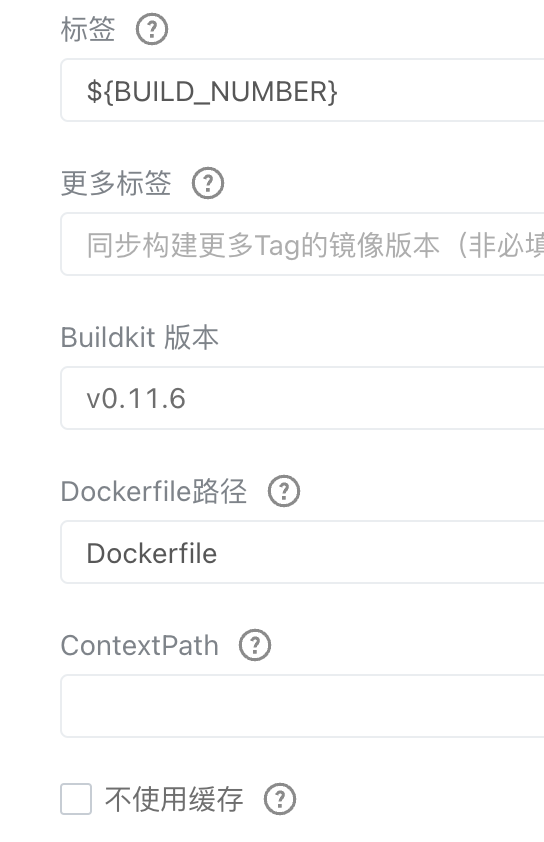Screen dimensions: 544x842
Task: Click question mark beside Dockerfile路径
Action: tap(284, 491)
